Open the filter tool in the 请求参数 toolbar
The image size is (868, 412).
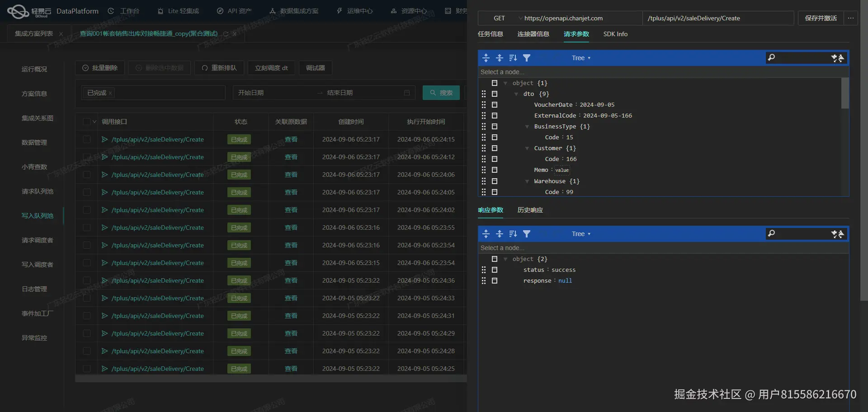click(x=527, y=58)
